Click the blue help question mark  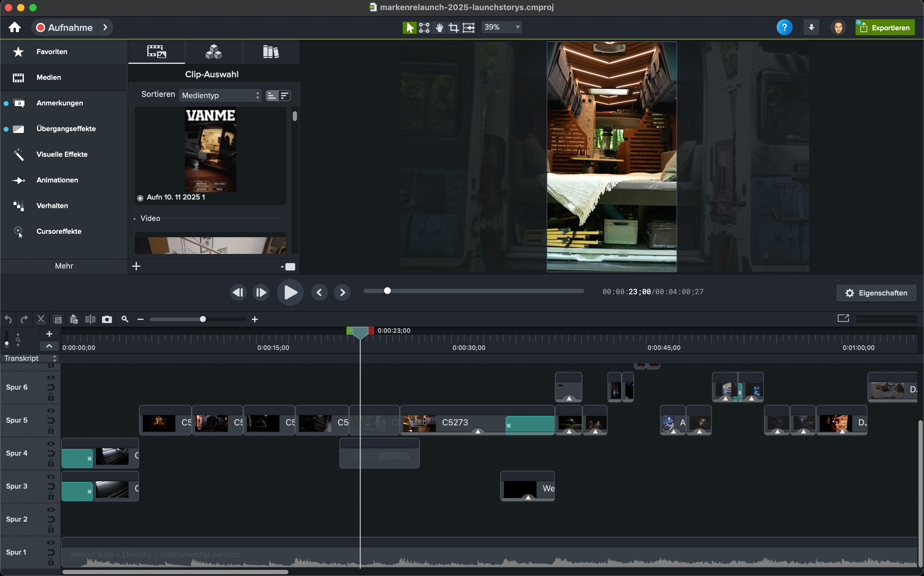(x=784, y=28)
